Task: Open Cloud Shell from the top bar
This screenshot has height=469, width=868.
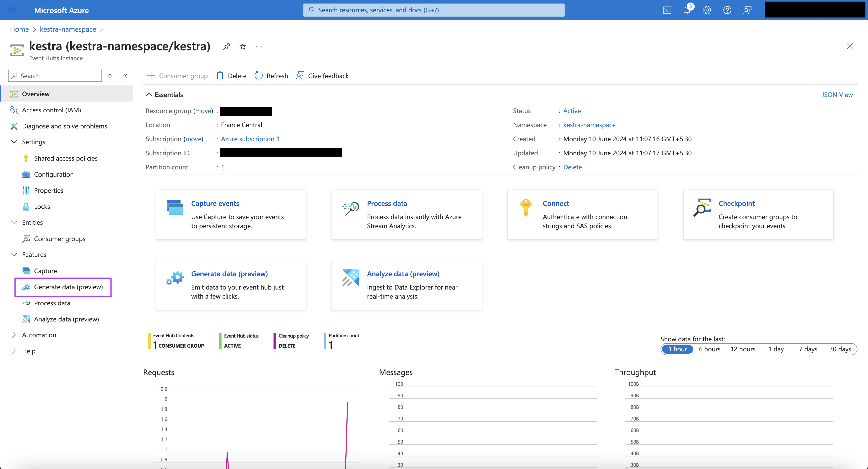Action: (667, 10)
